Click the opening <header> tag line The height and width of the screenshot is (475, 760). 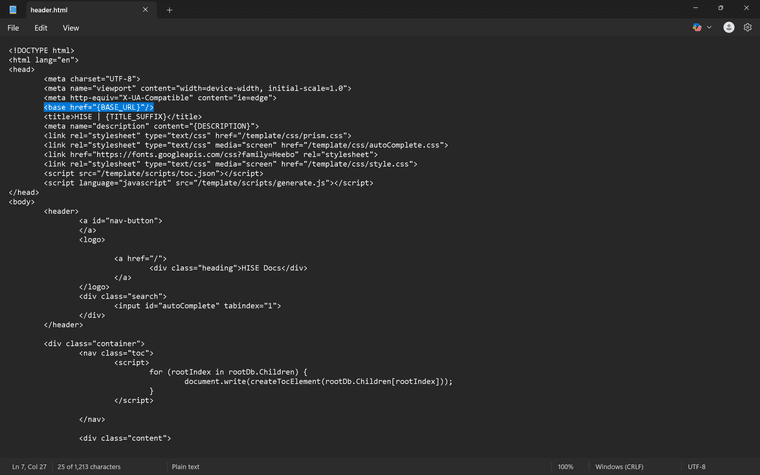[x=61, y=211]
